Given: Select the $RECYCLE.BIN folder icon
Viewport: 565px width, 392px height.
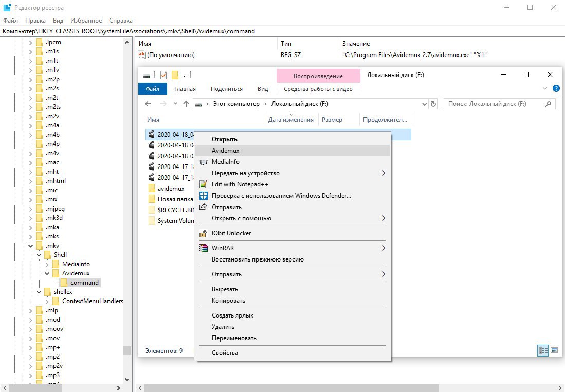Looking at the screenshot, I should click(x=152, y=210).
